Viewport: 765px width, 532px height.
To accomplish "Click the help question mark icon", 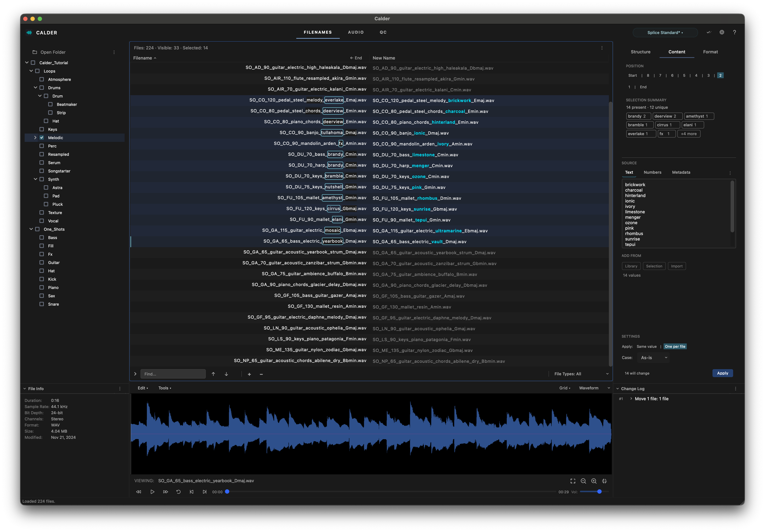I will point(734,32).
